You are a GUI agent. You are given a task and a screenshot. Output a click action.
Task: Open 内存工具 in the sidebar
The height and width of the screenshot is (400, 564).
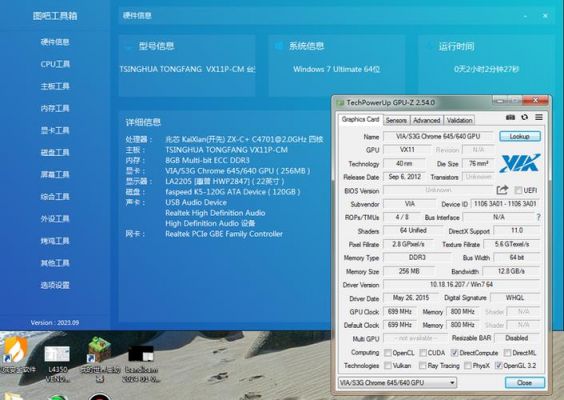click(55, 108)
